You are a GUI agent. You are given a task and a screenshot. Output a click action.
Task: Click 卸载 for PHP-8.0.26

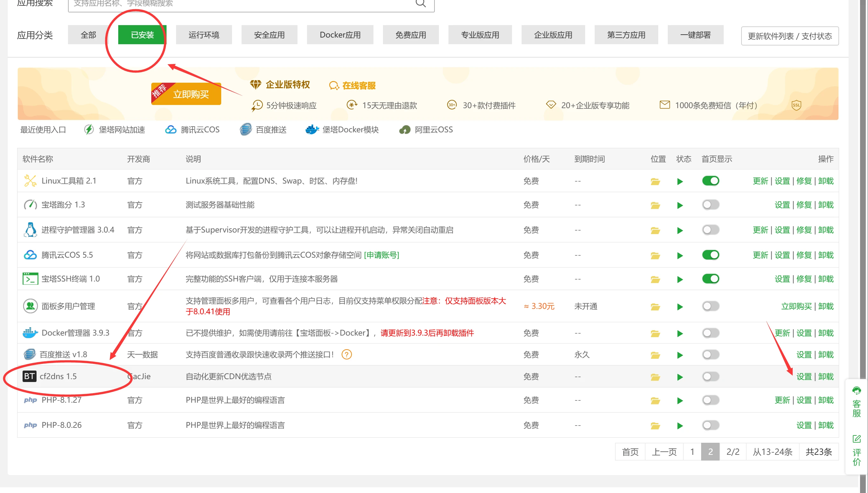[826, 425]
